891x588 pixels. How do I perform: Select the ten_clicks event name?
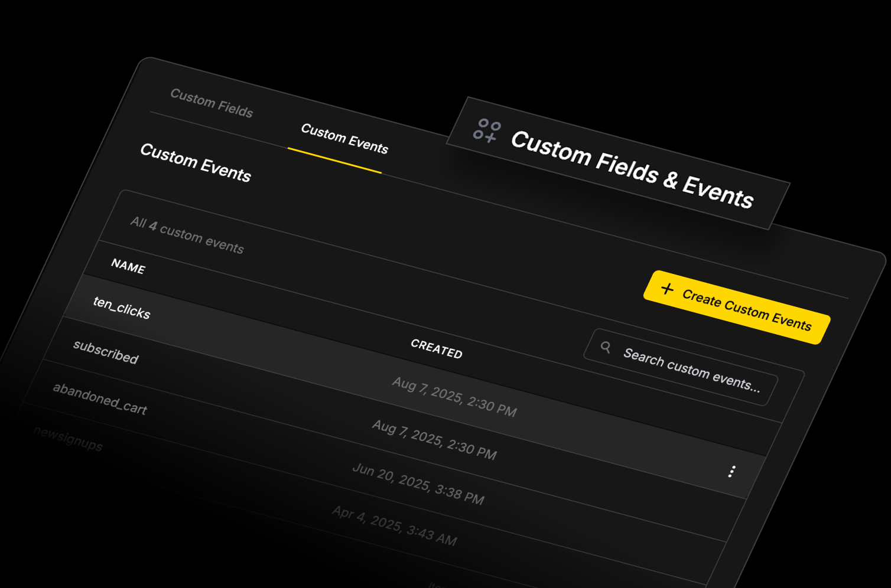pyautogui.click(x=122, y=308)
